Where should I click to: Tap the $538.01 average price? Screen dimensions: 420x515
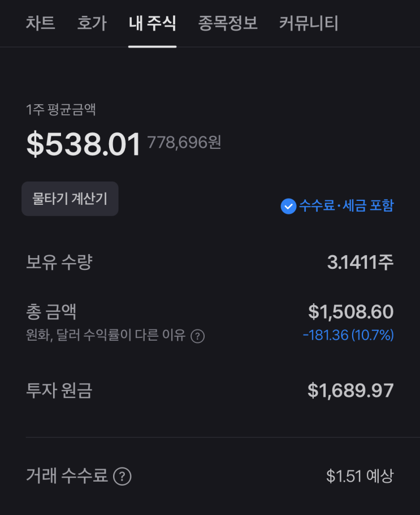point(83,144)
